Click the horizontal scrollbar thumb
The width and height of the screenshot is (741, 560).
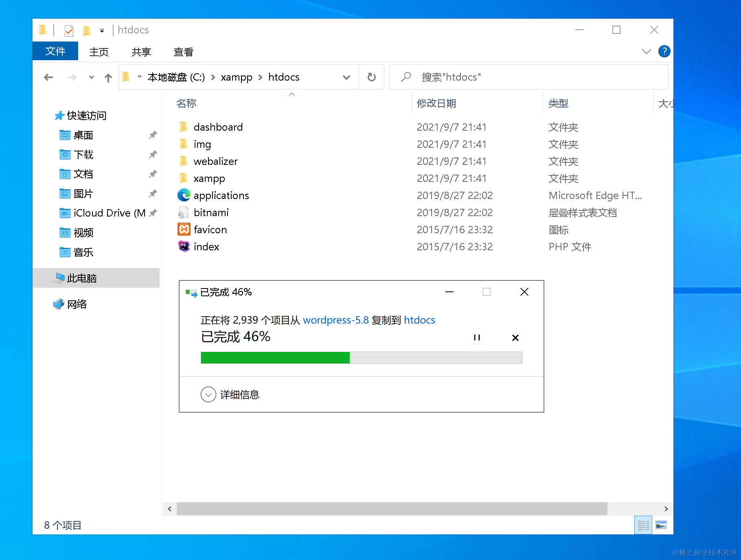[x=392, y=509]
